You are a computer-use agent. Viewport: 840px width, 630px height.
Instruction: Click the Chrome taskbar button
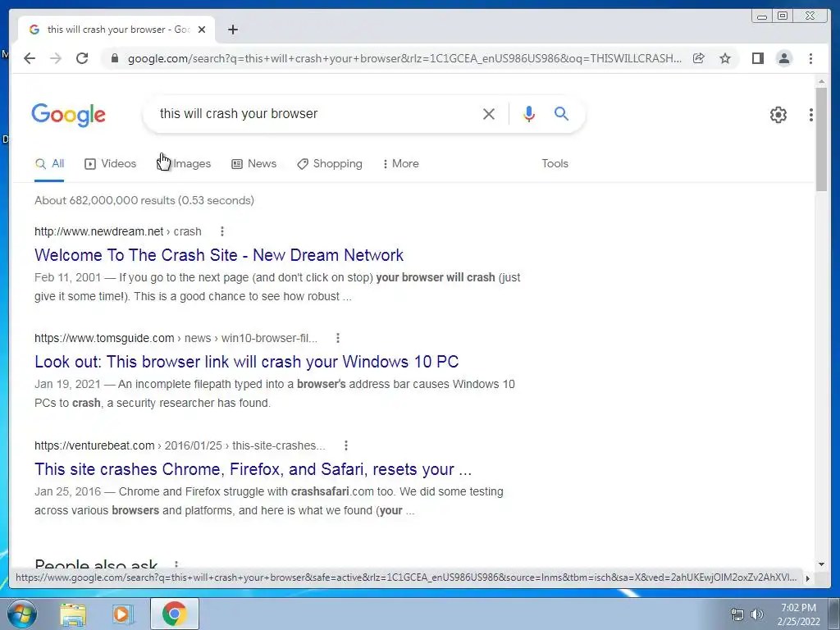pos(174,614)
